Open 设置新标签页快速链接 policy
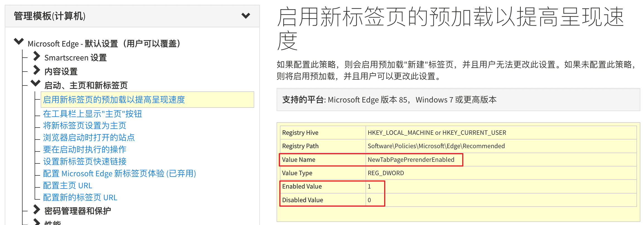The width and height of the screenshot is (644, 225). pyautogui.click(x=85, y=162)
